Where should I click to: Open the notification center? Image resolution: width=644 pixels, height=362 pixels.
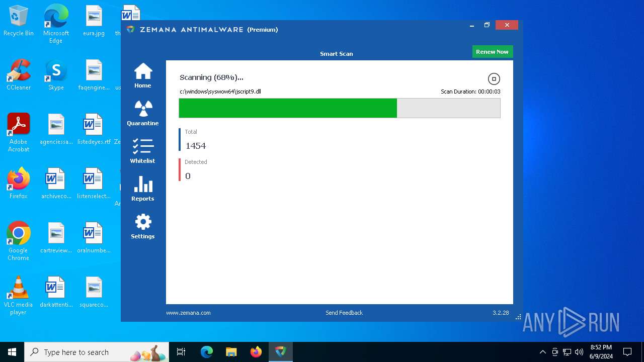(x=627, y=352)
